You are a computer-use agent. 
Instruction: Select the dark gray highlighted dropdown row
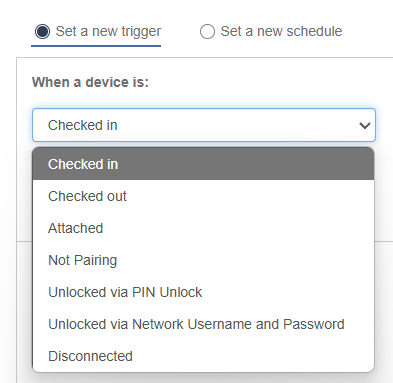pyautogui.click(x=203, y=164)
